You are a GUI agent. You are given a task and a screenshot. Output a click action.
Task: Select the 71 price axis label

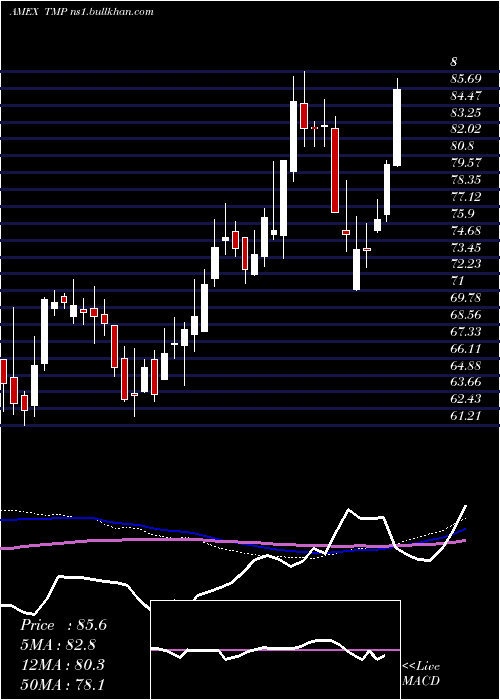[458, 281]
